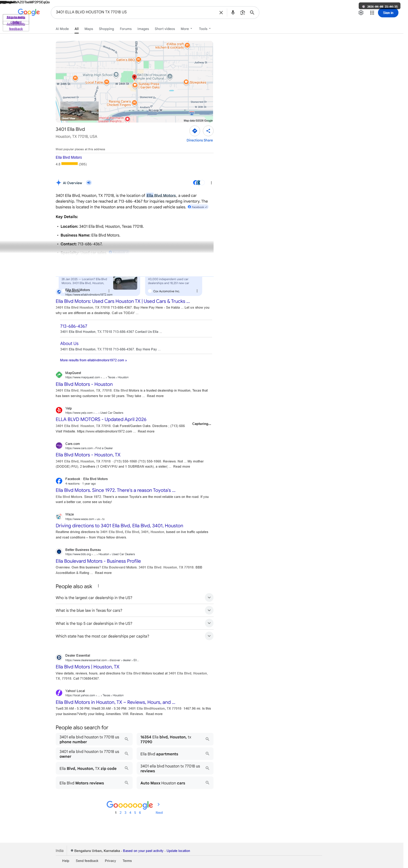Switch to the Shopping tab
This screenshot has height=868, width=408.
coord(106,29)
